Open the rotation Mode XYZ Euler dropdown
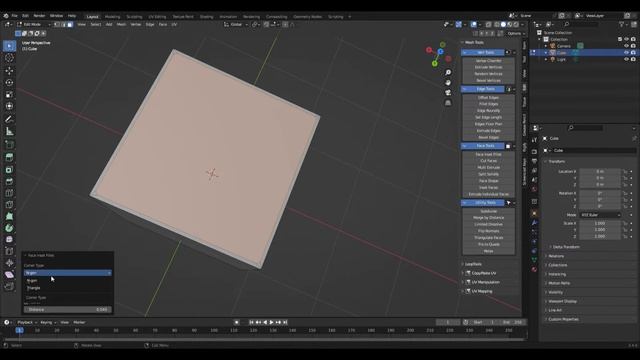The width and height of the screenshot is (640, 360). tap(600, 215)
